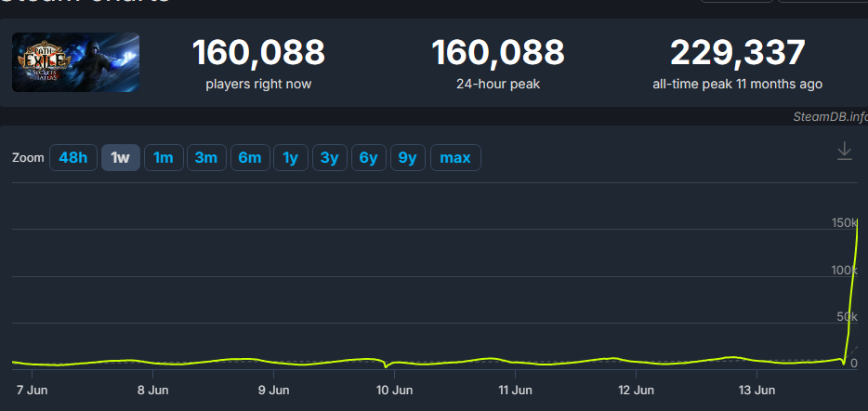Click the 160,088 players right now figure
The width and height of the screenshot is (868, 411).
click(x=258, y=53)
